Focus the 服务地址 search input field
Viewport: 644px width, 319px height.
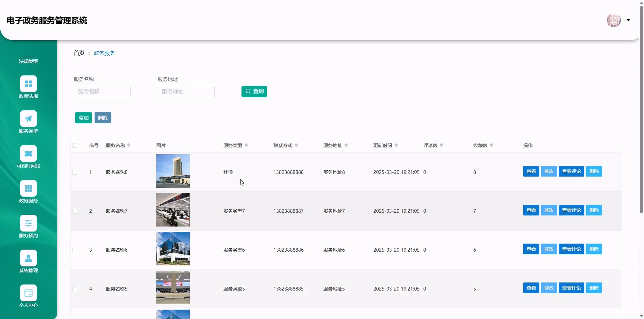coord(186,92)
